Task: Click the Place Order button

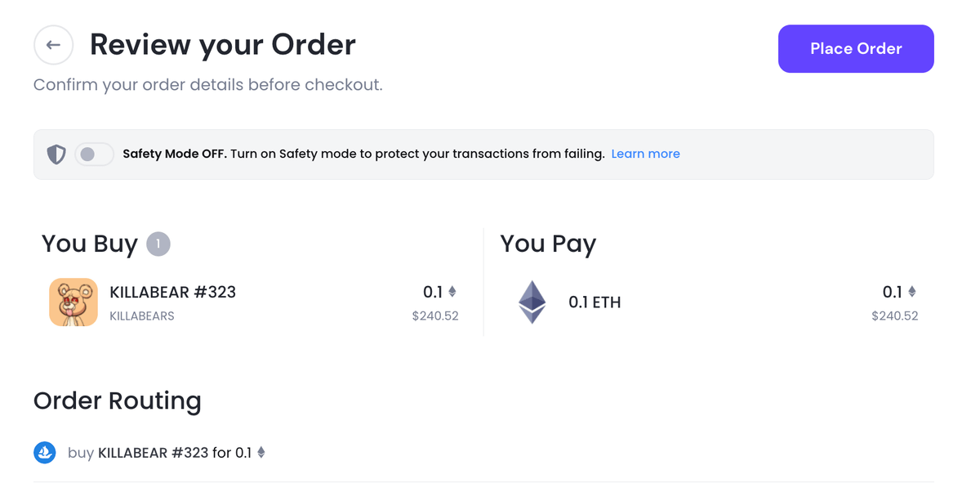Action: [x=855, y=49]
